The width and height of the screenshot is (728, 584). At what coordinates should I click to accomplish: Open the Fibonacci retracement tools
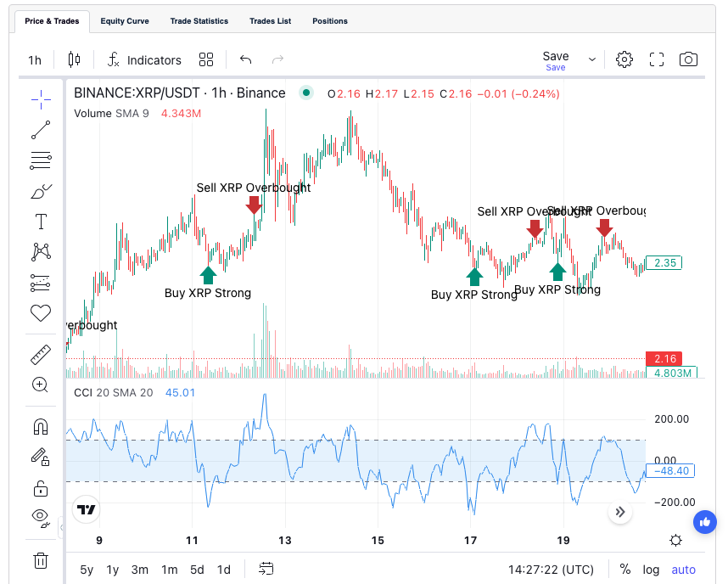[41, 160]
